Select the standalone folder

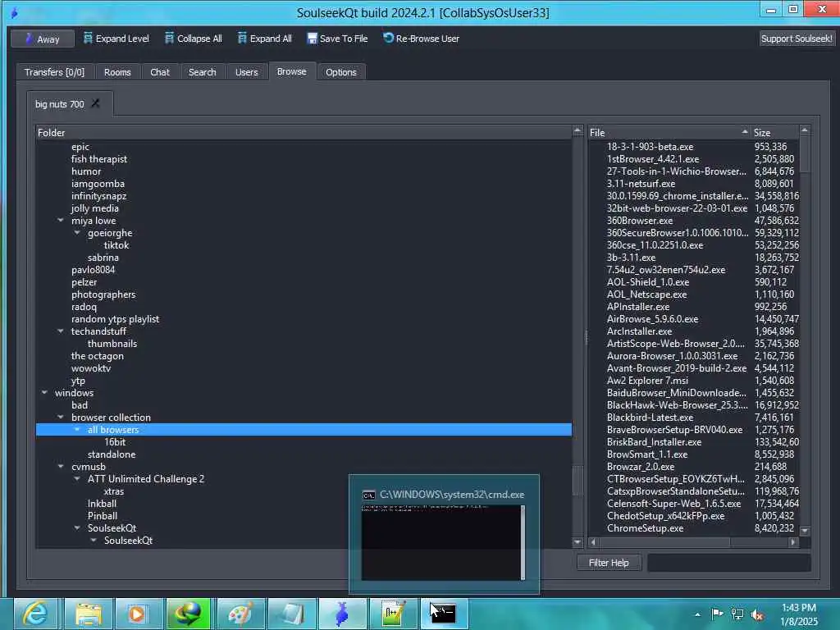tap(112, 454)
